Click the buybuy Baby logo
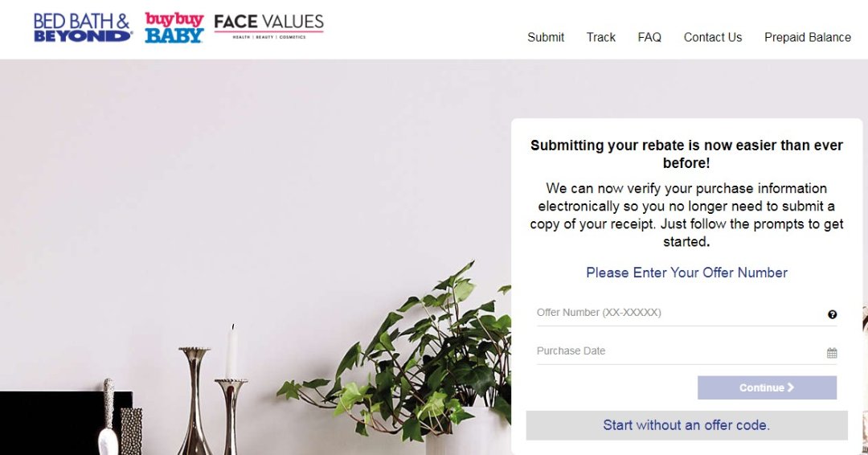Screen dimensions: 868x455 pos(174,27)
